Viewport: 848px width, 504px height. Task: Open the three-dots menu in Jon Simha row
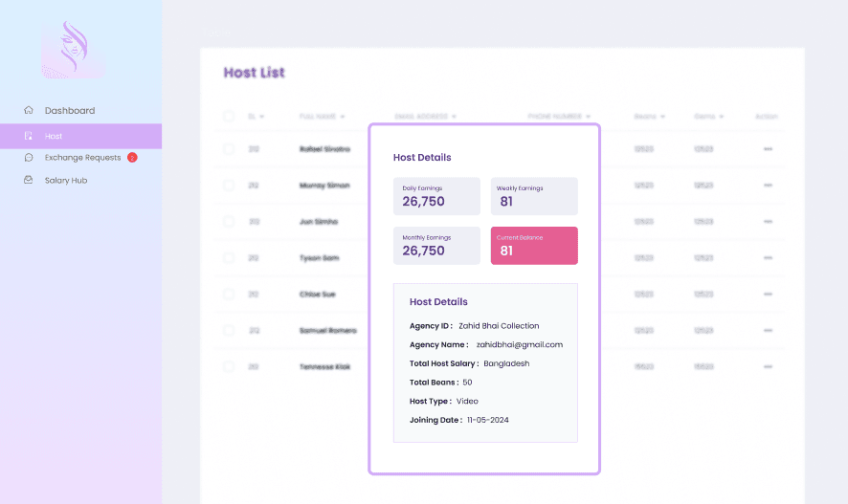[768, 222]
